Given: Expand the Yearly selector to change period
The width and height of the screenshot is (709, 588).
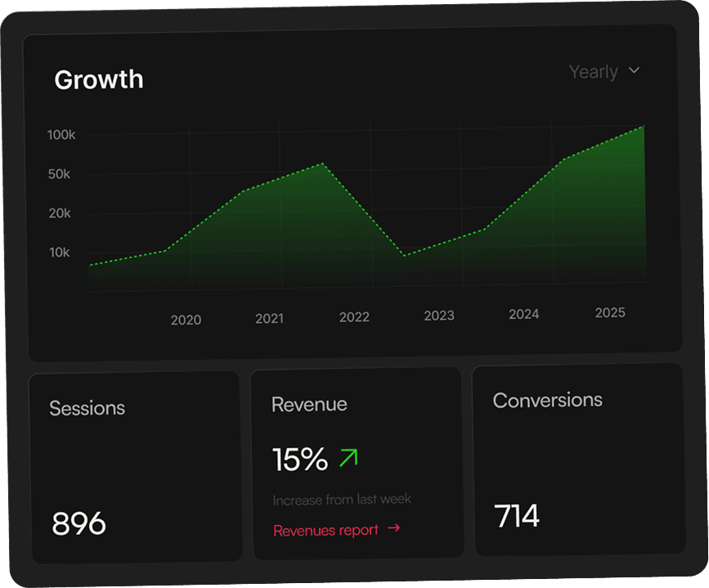Looking at the screenshot, I should (x=605, y=71).
